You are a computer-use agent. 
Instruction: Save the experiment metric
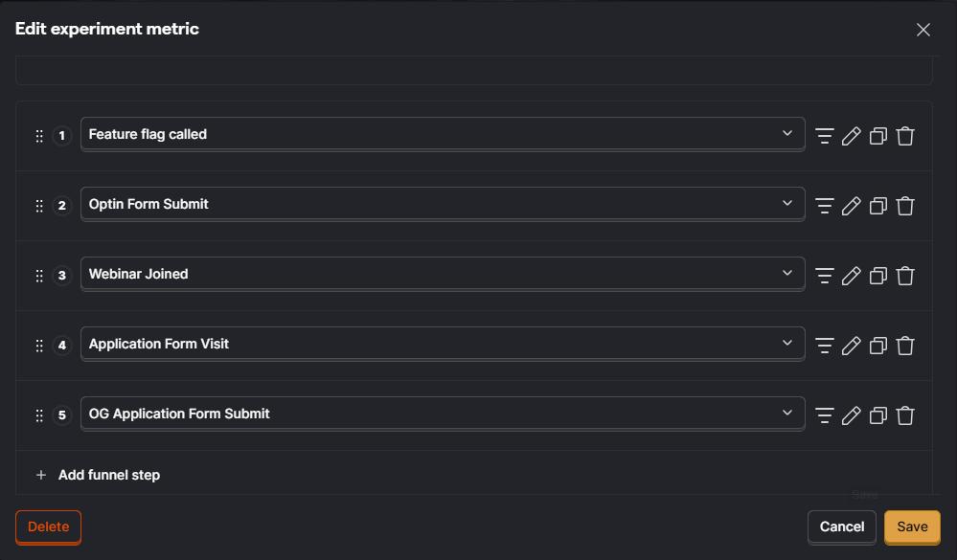(x=912, y=526)
